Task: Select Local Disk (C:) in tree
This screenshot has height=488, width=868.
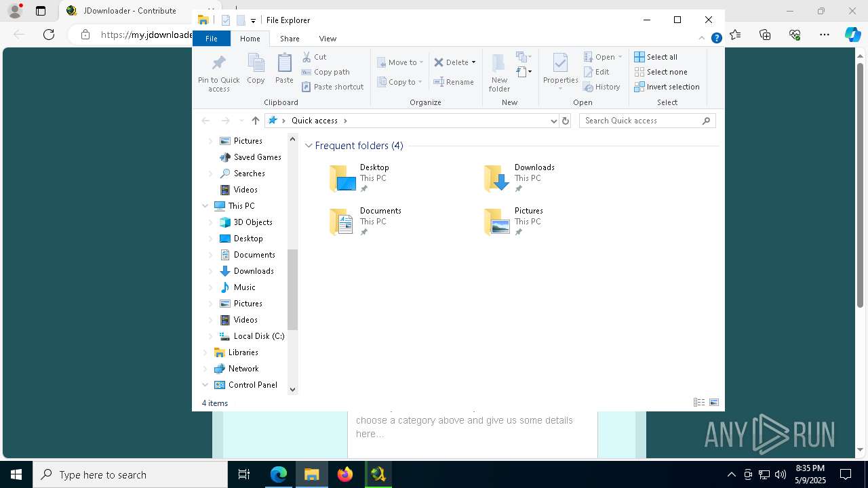Action: click(258, 336)
